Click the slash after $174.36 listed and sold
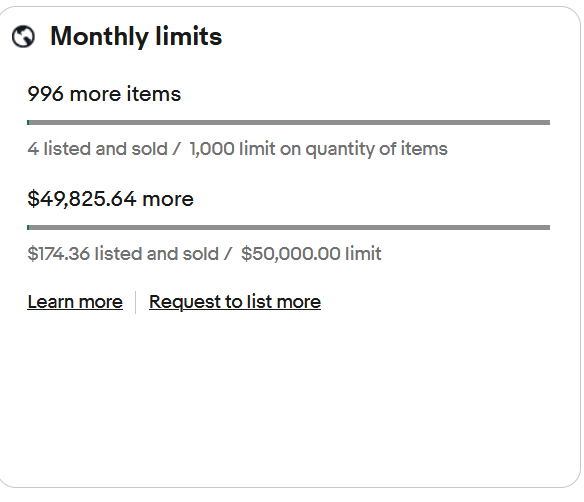The height and width of the screenshot is (502, 584). tap(228, 254)
